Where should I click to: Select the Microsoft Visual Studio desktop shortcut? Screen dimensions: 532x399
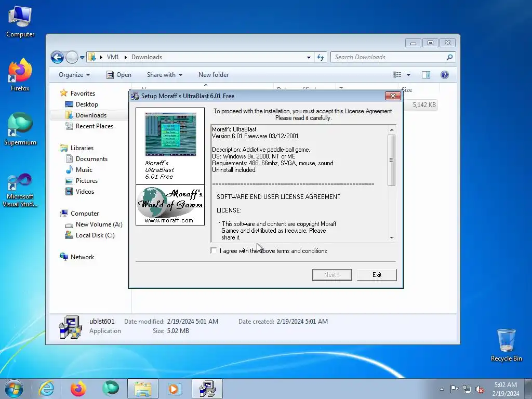tap(20, 190)
